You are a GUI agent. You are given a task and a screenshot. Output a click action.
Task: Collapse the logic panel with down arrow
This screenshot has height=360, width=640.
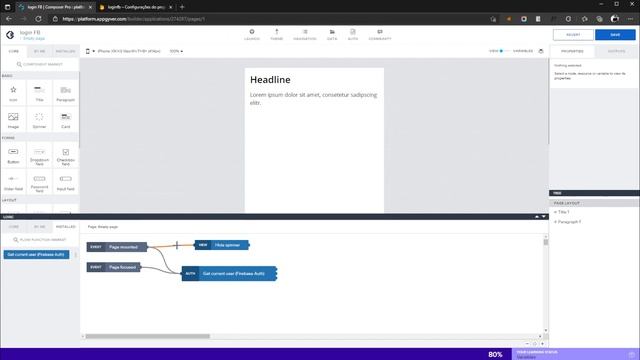544,217
